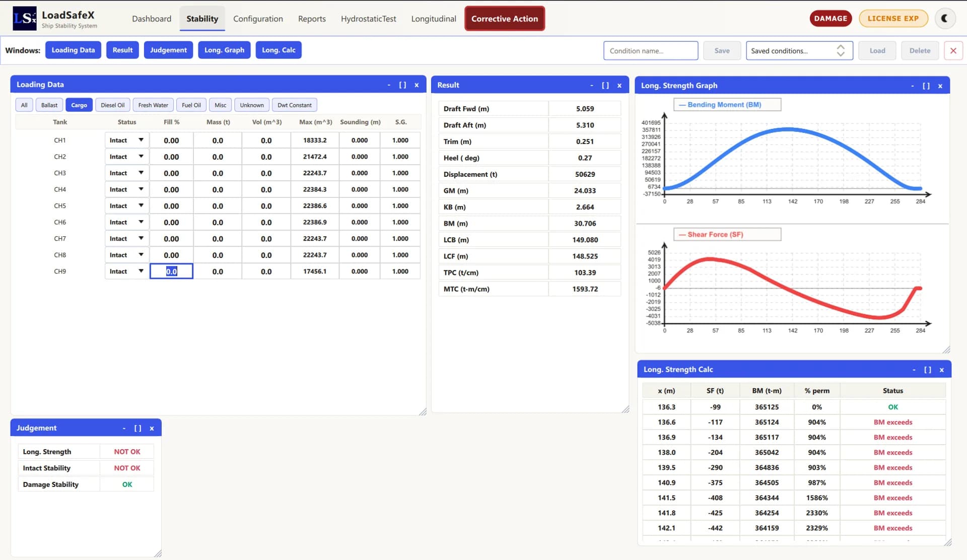This screenshot has width=967, height=560.
Task: Open the Saved conditions dropdown
Action: click(x=799, y=50)
